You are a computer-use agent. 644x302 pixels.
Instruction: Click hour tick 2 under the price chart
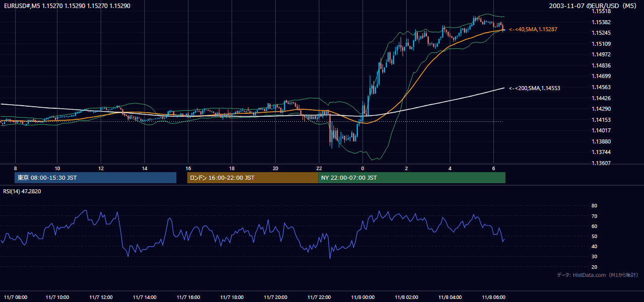pyautogui.click(x=406, y=168)
